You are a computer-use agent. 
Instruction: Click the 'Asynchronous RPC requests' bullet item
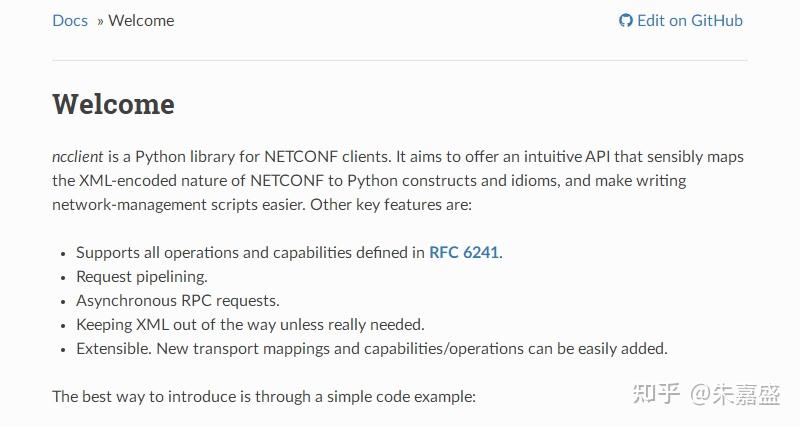178,300
